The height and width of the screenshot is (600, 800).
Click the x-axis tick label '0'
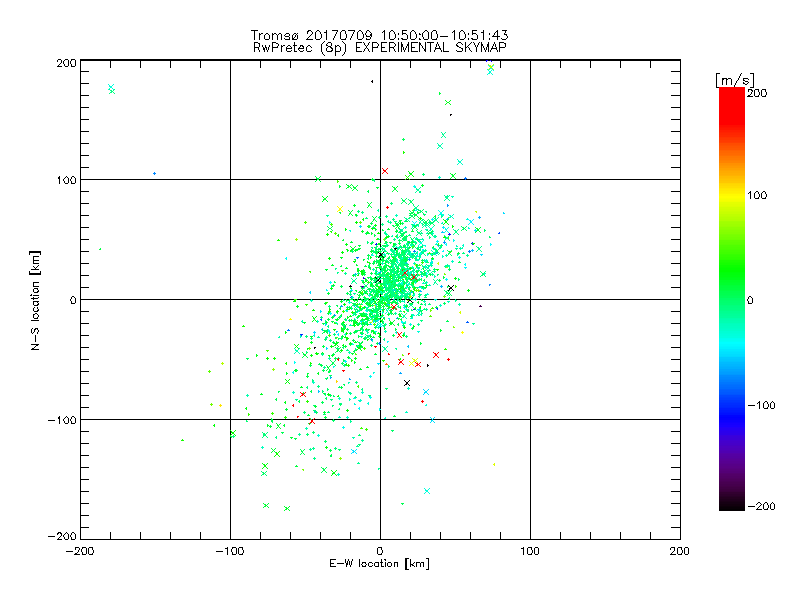pyautogui.click(x=380, y=551)
